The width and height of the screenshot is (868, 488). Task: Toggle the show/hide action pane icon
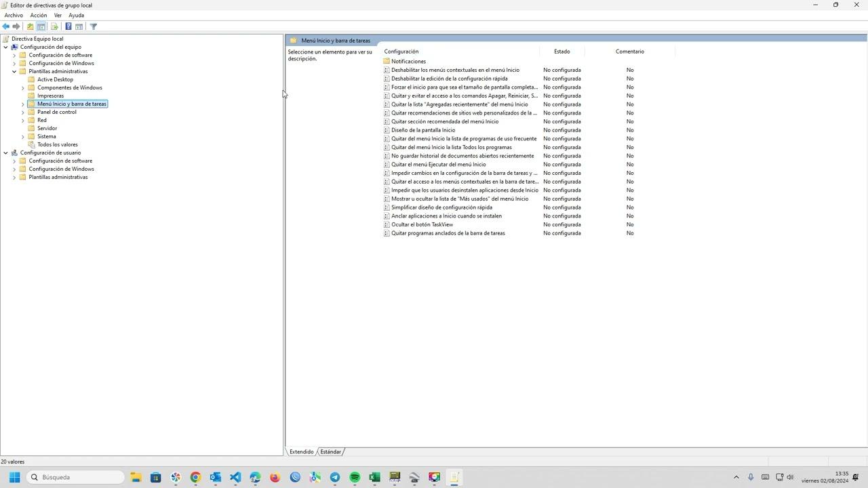[79, 26]
